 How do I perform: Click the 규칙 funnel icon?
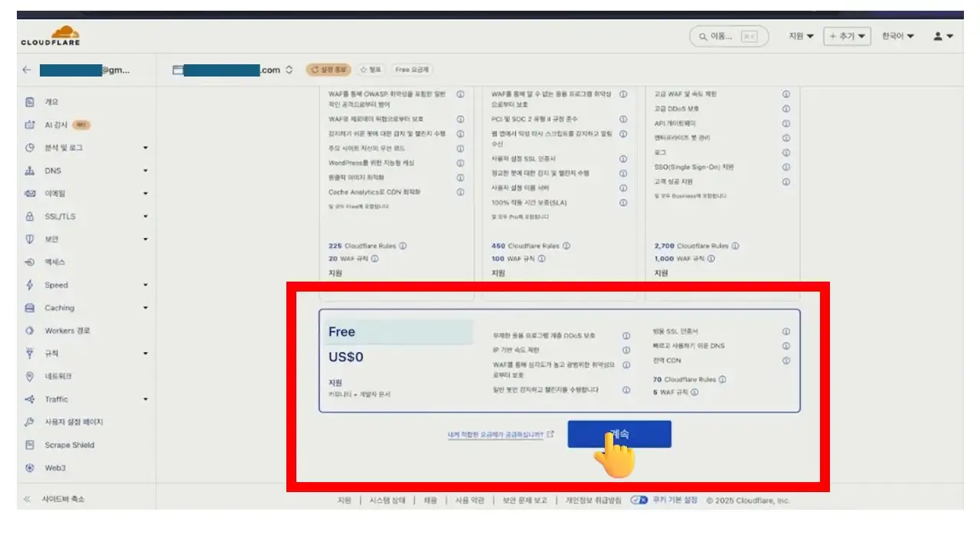30,354
